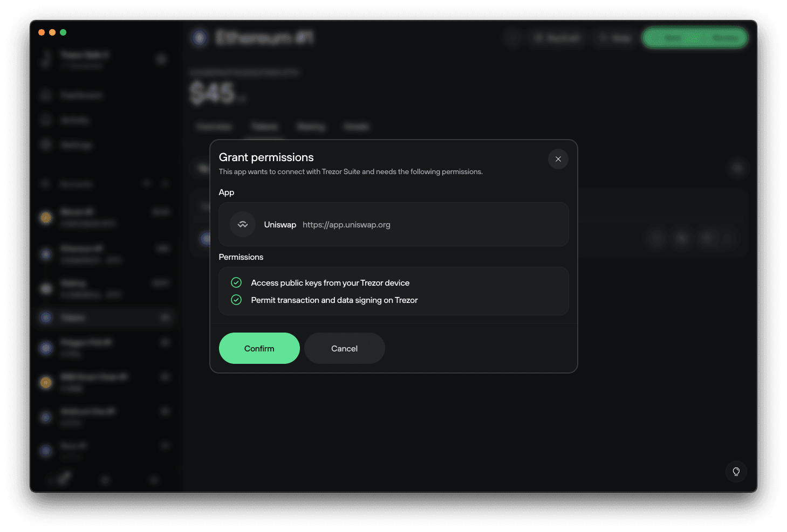Click the Permissions section label
The width and height of the screenshot is (787, 532).
click(241, 257)
